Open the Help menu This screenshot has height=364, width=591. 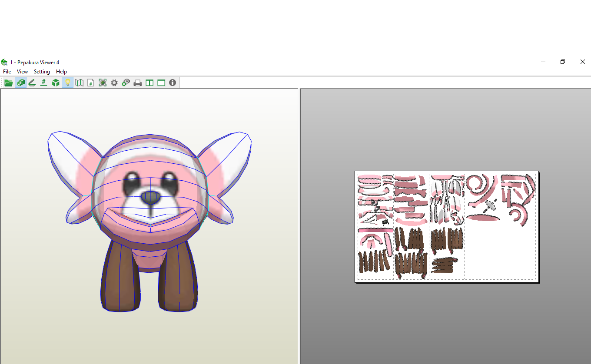[61, 72]
